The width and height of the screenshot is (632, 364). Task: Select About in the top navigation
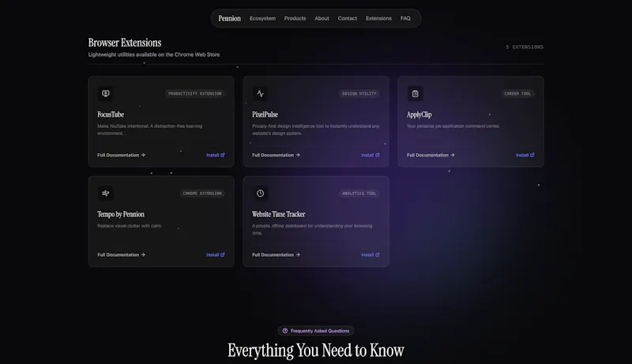(322, 18)
